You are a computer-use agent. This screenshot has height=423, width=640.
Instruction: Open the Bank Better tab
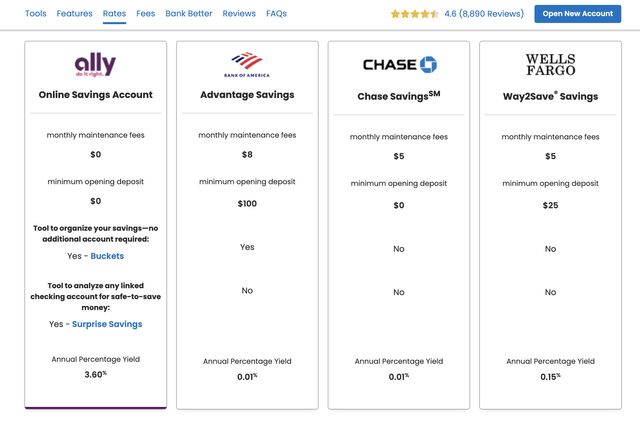click(x=189, y=14)
